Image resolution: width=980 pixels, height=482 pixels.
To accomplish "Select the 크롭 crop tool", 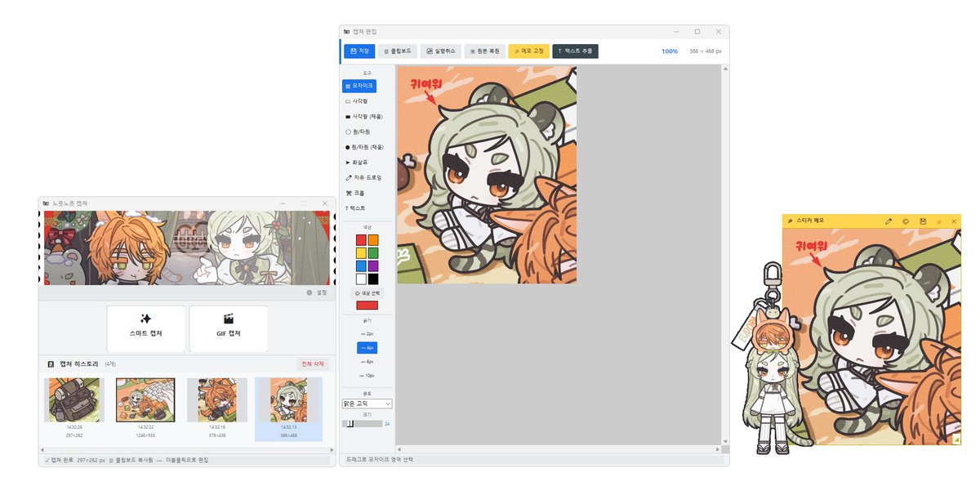I will click(x=354, y=193).
